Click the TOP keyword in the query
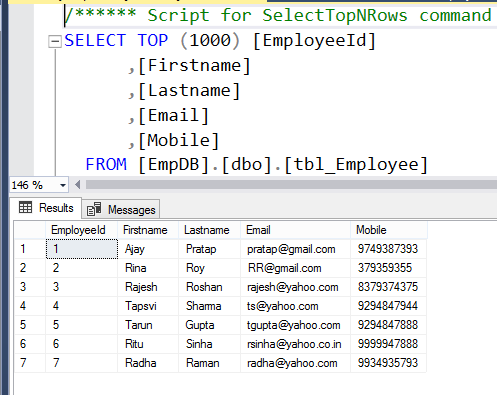 tap(153, 41)
